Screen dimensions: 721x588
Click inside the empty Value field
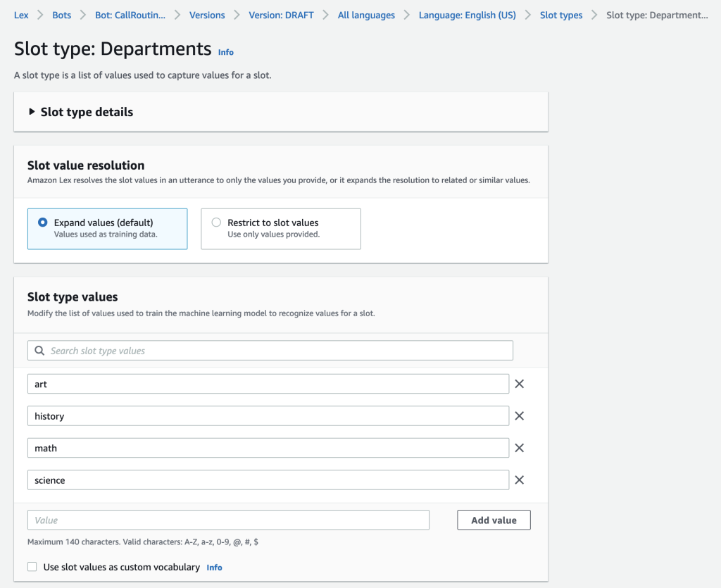tap(228, 520)
